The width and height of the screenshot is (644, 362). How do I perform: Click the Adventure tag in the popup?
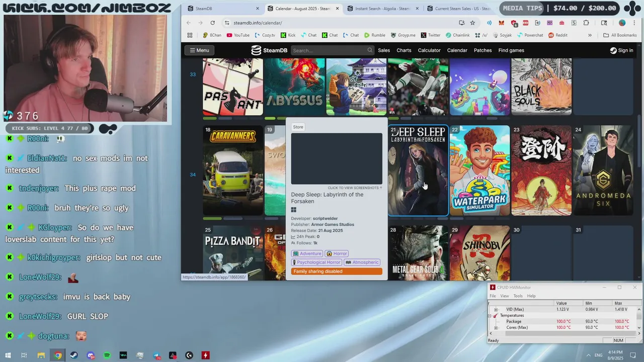coord(307,253)
